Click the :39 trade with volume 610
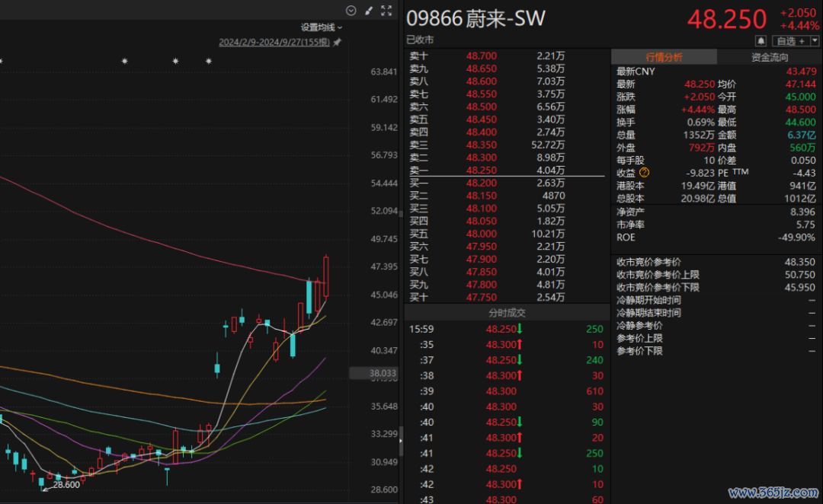The image size is (823, 504). 507,391
